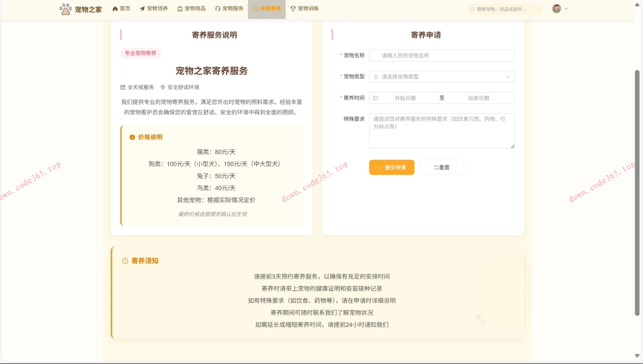Image resolution: width=643 pixels, height=364 pixels.
Task: Reset the form with 重置 button
Action: pyautogui.click(x=441, y=167)
